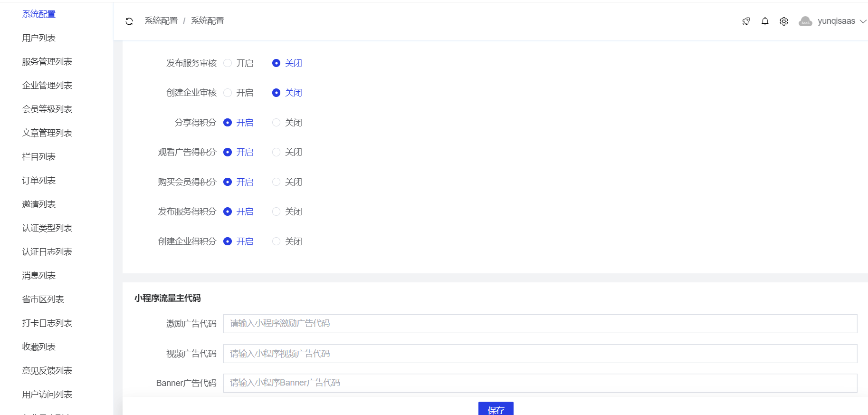Select 开启 for 购买会员得积分
This screenshot has height=415, width=868.
click(228, 182)
